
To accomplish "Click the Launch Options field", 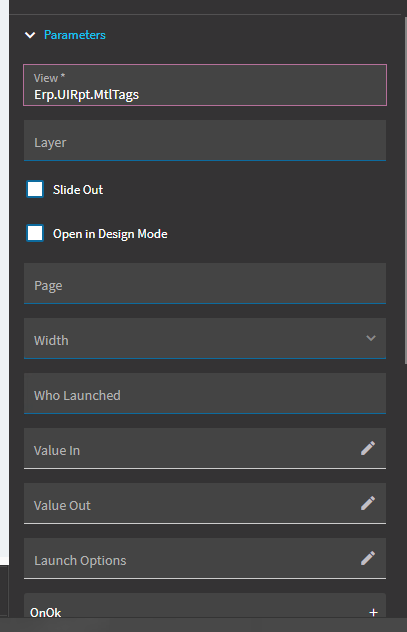I will 205,558.
